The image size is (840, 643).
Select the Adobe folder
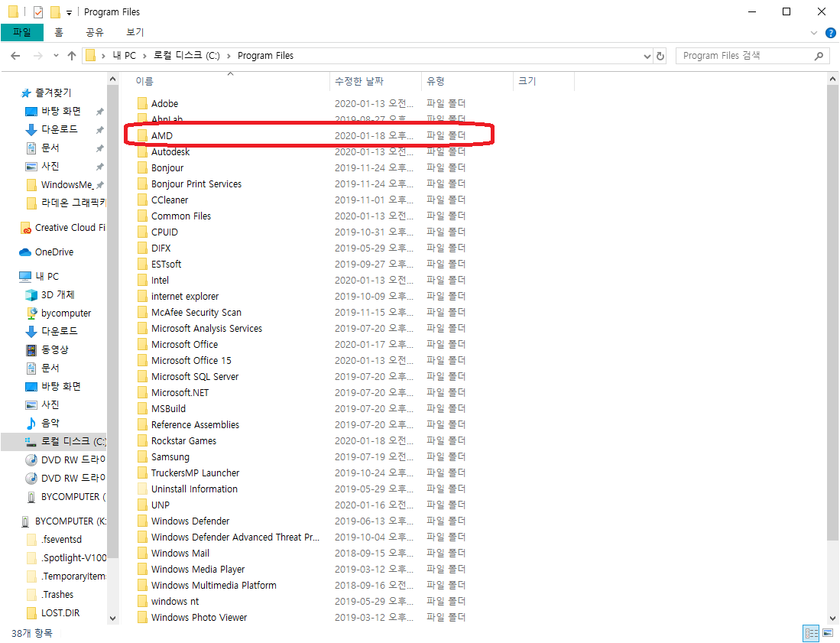(164, 103)
